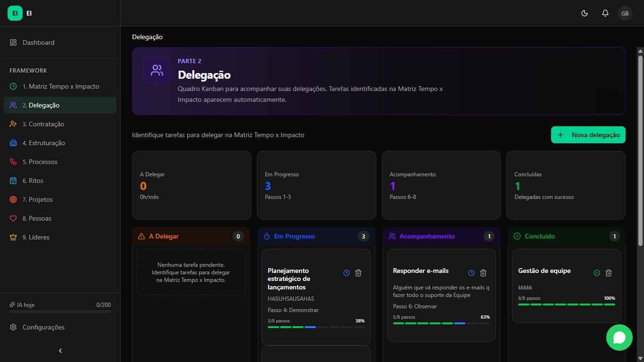Delete the Gestão de equipe card
The height and width of the screenshot is (362, 644).
(609, 273)
